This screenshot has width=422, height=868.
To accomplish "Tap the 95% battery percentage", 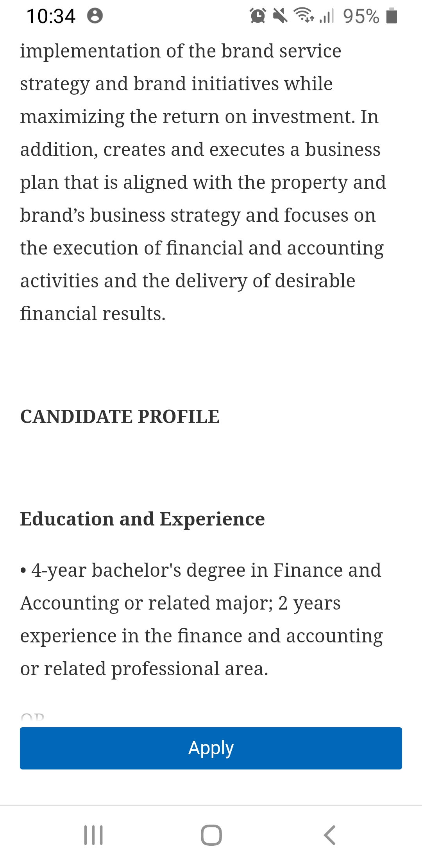I will pos(361,16).
